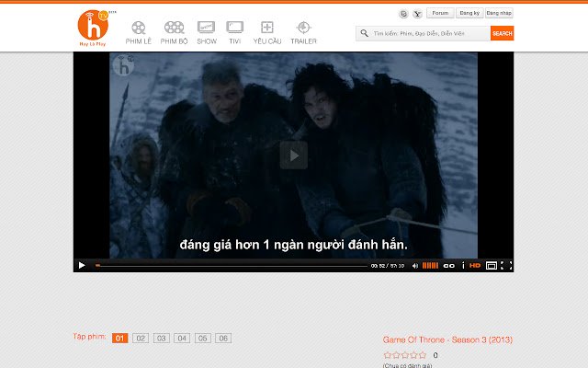The width and height of the screenshot is (588, 368).
Task: Click the orange SEARCH button
Action: click(x=502, y=33)
